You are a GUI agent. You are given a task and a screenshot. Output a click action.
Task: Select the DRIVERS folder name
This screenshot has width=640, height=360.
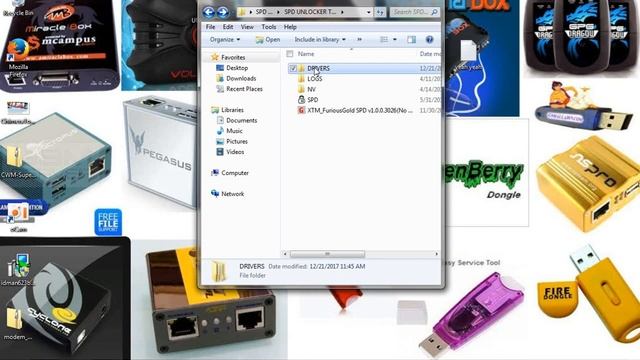[x=318, y=68]
